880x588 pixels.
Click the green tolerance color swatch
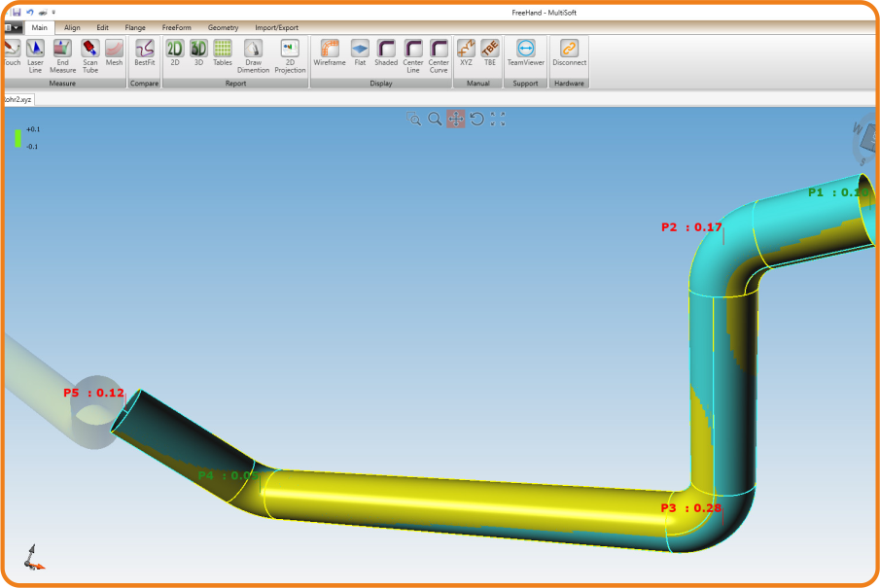18,138
